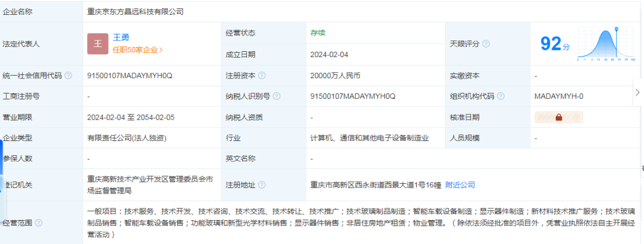
Task: Open the 附近公司 link
Action: 460,185
